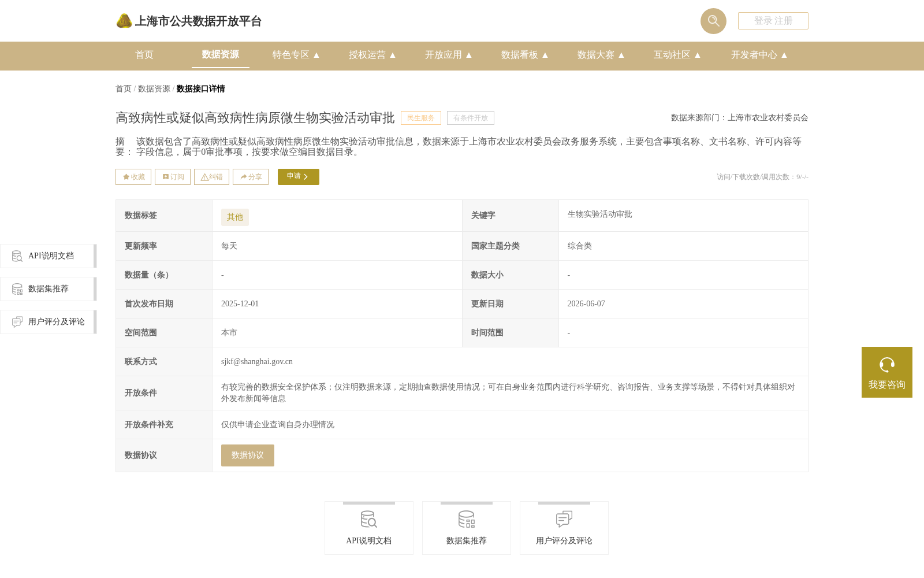Viewport: 924px width, 578px height.
Task: Click the 有条件开放 tag
Action: (471, 118)
